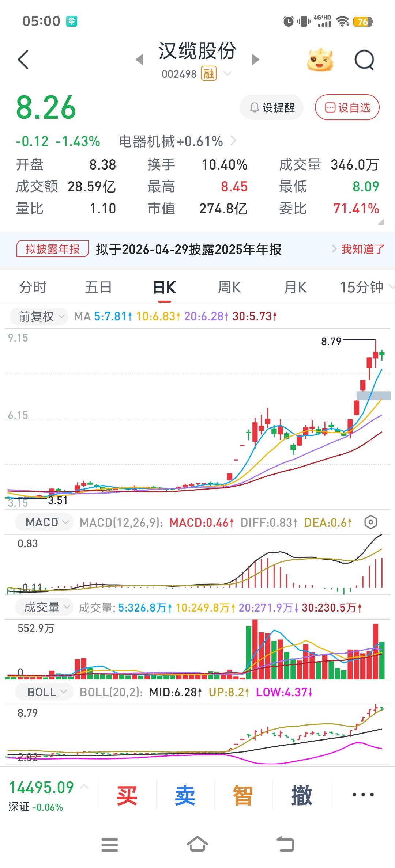
Task: Tap the status bar battery indicator
Action: pyautogui.click(x=363, y=22)
